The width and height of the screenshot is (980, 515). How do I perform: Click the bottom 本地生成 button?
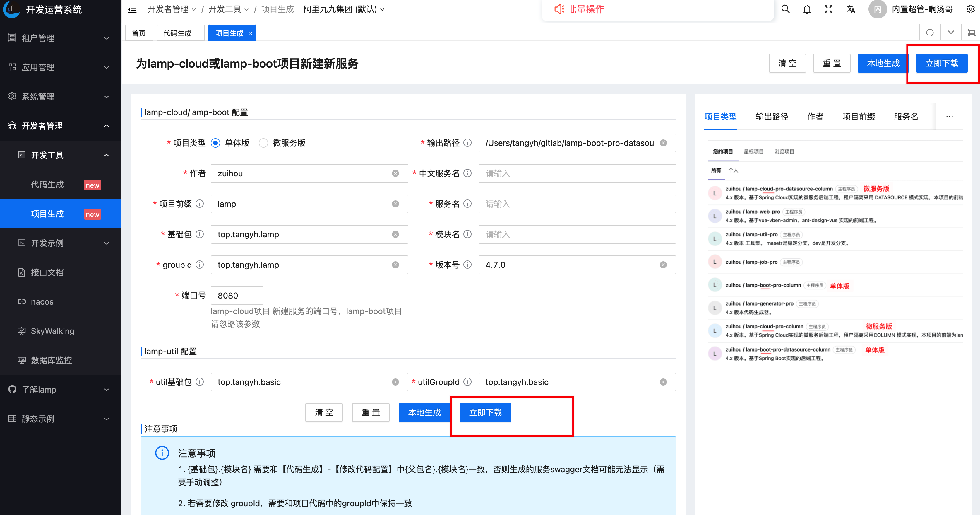(x=424, y=412)
